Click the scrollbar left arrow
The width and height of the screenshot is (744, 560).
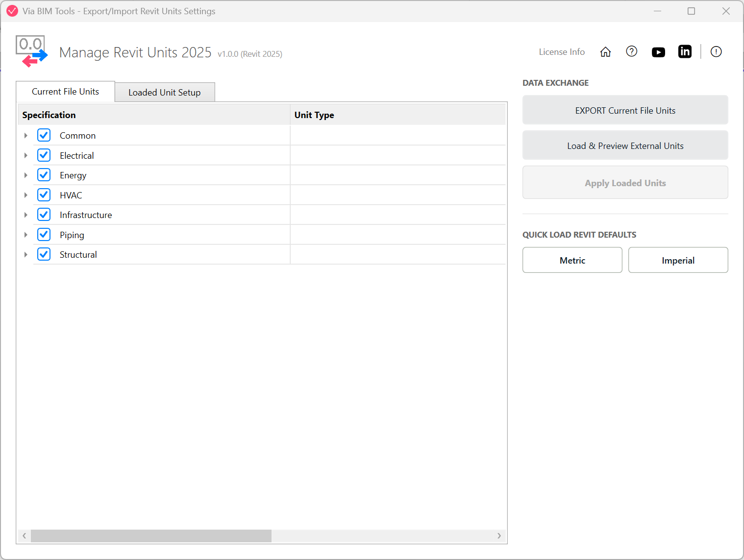pyautogui.click(x=24, y=536)
